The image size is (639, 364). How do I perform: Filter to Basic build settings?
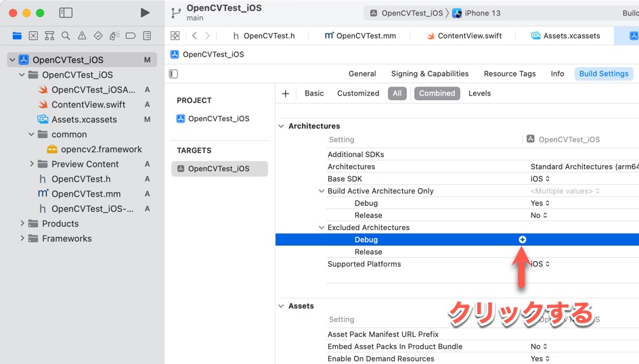coord(314,93)
